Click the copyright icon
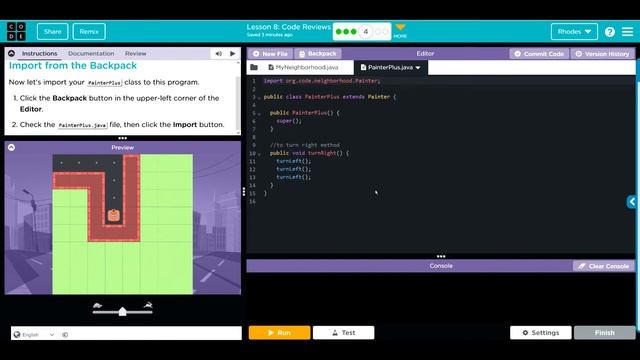This screenshot has height=360, width=640. pos(65,335)
